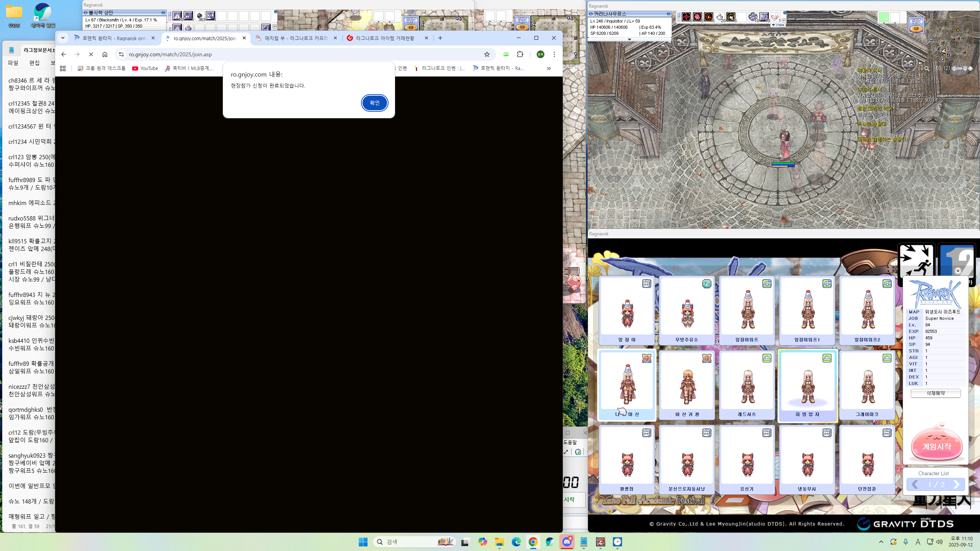The image size is (980, 551).
Task: Expand the Chrome tab search dropdown arrow
Action: (63, 38)
